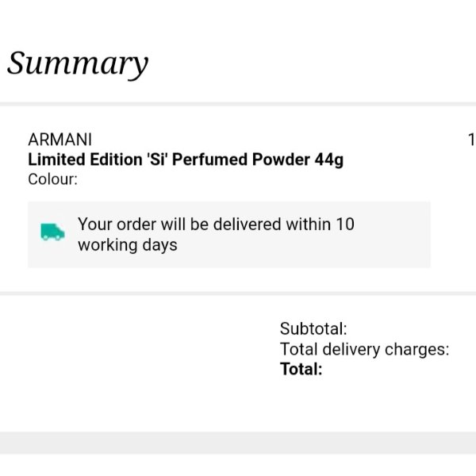Open the ARMANI brand name

(x=59, y=140)
